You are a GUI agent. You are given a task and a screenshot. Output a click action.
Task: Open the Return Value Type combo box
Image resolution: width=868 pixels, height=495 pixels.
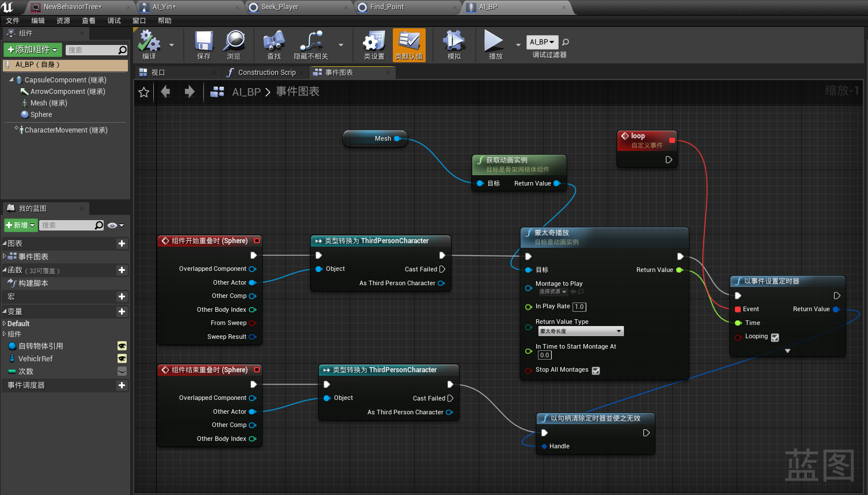point(581,331)
